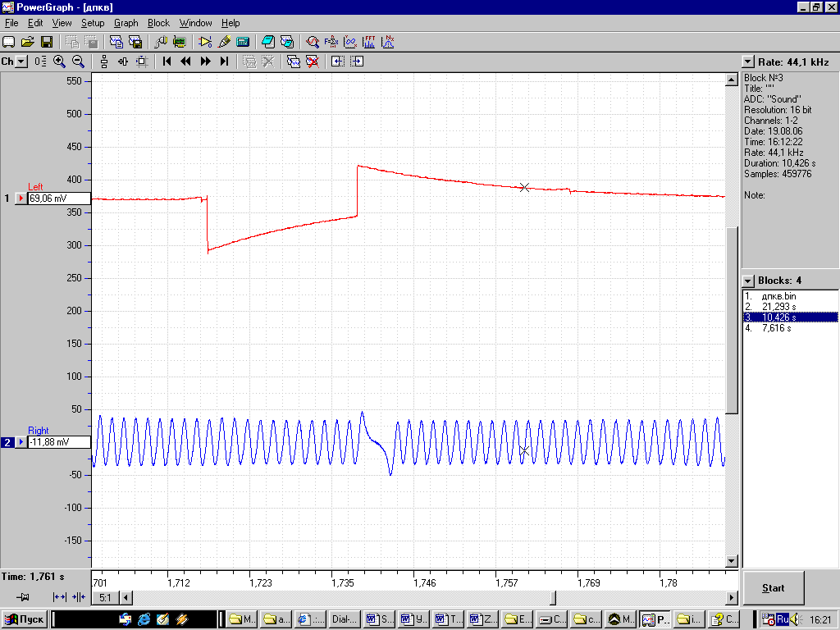The width and height of the screenshot is (840, 630).
Task: Zoom out with the minus magnifier
Action: pos(78,62)
